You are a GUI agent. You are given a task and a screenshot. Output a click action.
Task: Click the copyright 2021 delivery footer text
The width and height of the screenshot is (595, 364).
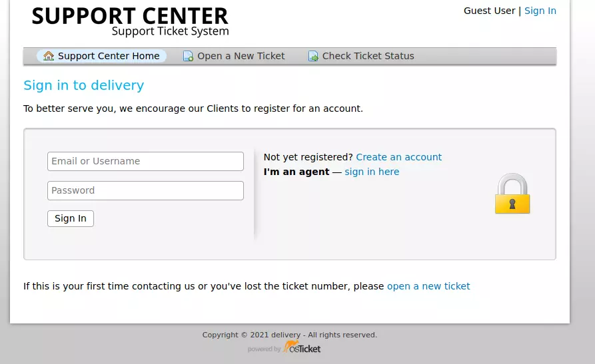(x=289, y=335)
